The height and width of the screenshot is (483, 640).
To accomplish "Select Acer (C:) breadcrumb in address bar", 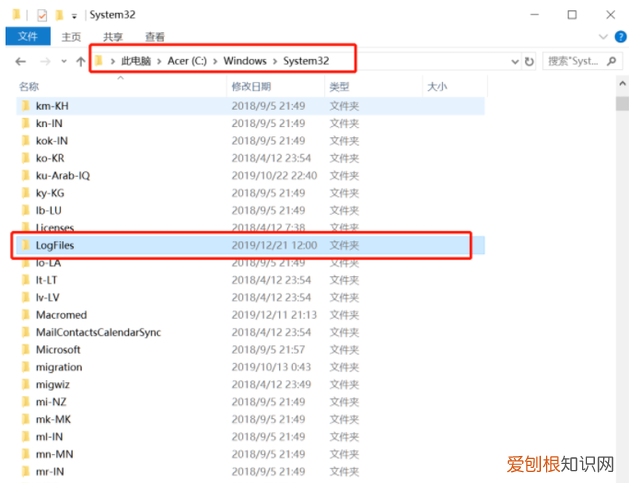I will pos(187,61).
